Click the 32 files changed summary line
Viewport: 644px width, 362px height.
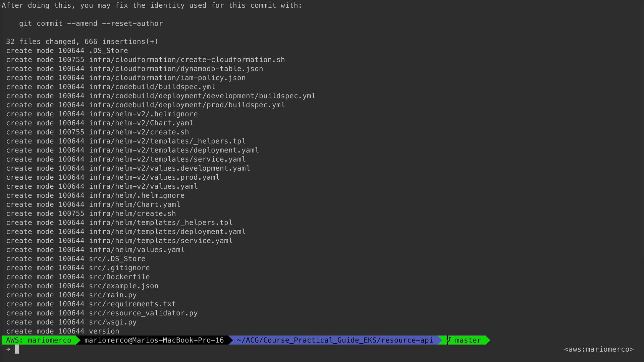click(82, 42)
